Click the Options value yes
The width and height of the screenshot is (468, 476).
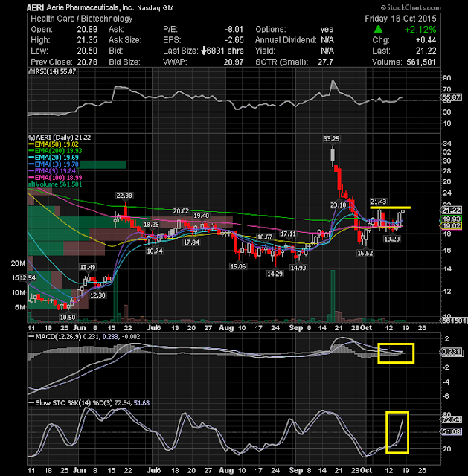[x=327, y=30]
